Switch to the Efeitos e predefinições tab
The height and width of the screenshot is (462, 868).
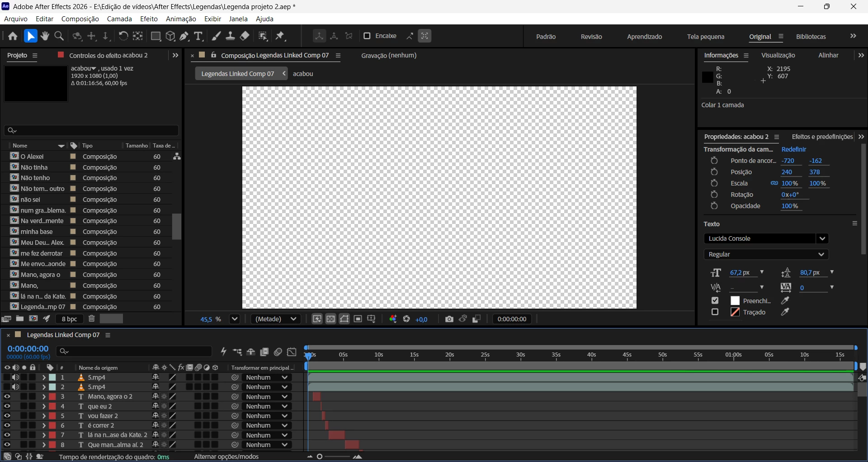(822, 137)
